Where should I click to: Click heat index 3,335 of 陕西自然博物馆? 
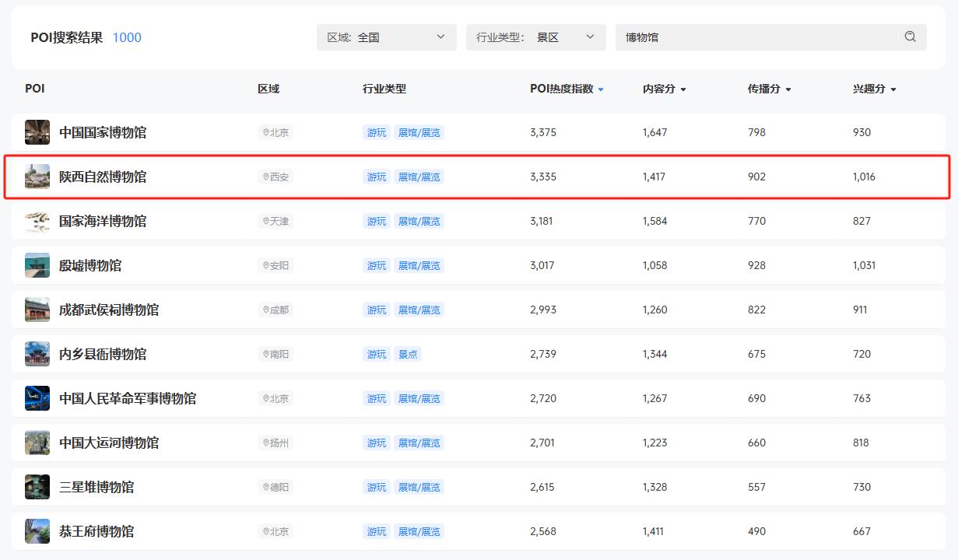543,177
